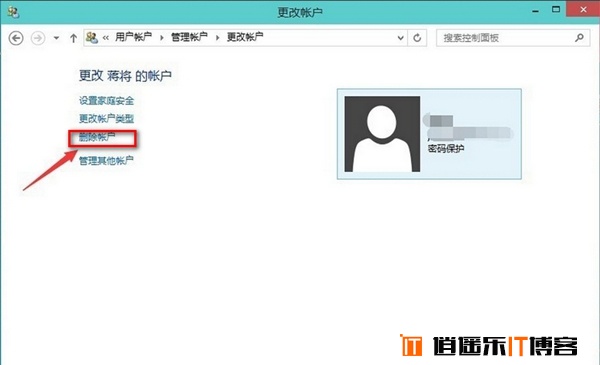Click the Forward navigation arrow
This screenshot has width=600, height=365.
(38, 38)
